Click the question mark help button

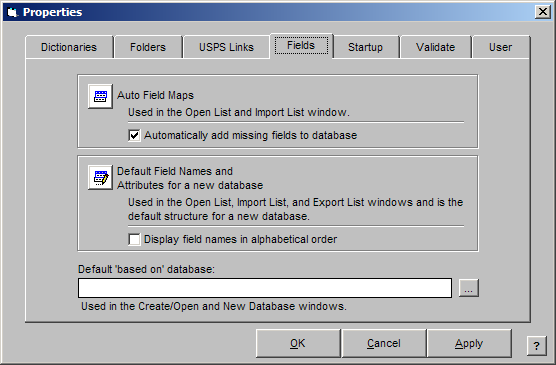pyautogui.click(x=536, y=345)
